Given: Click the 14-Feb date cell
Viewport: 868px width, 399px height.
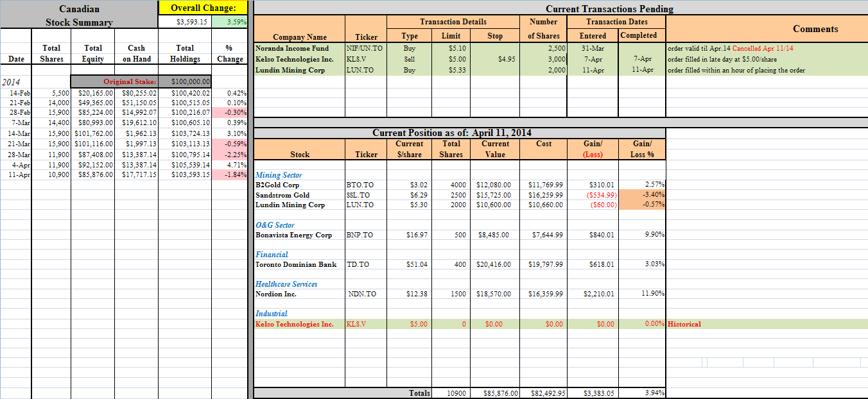Looking at the screenshot, I should (x=17, y=93).
